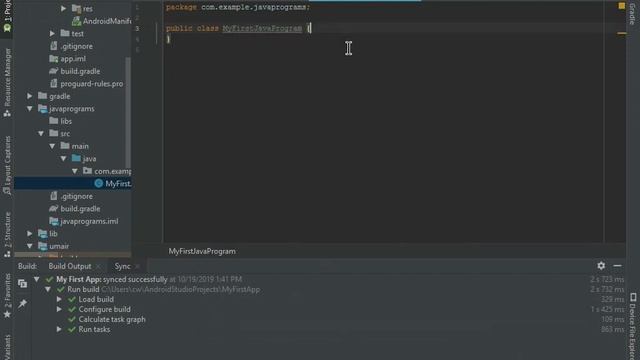Open the Layout Captures tool window
This screenshot has height=360, width=640.
coord(7,165)
